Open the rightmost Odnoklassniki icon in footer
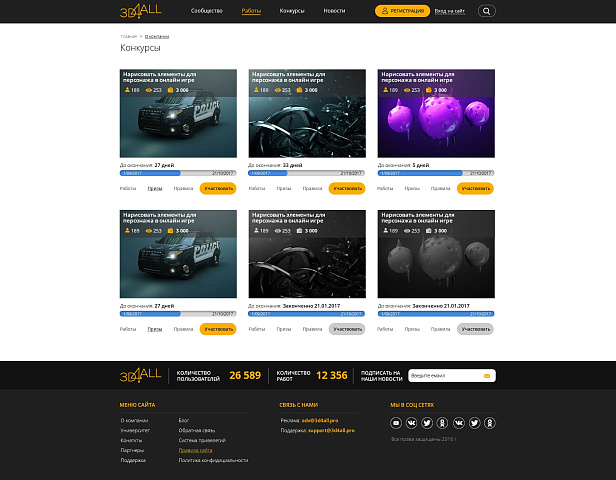 490,423
